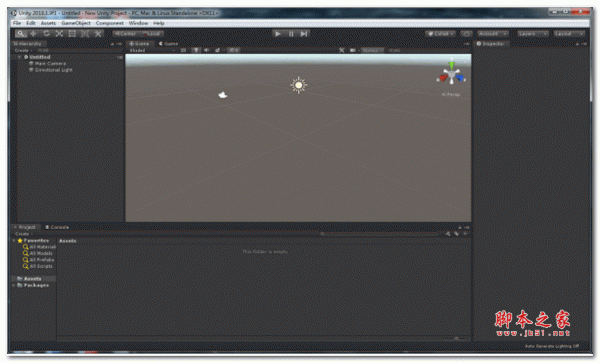Image resolution: width=600 pixels, height=363 pixels.
Task: Open the Help menu
Action: coord(158,23)
